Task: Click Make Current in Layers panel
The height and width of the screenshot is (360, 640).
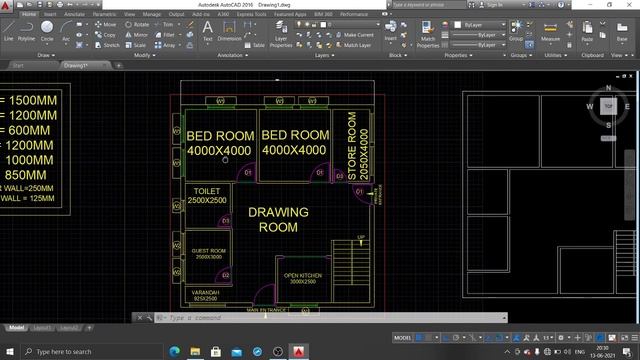Action: click(355, 35)
